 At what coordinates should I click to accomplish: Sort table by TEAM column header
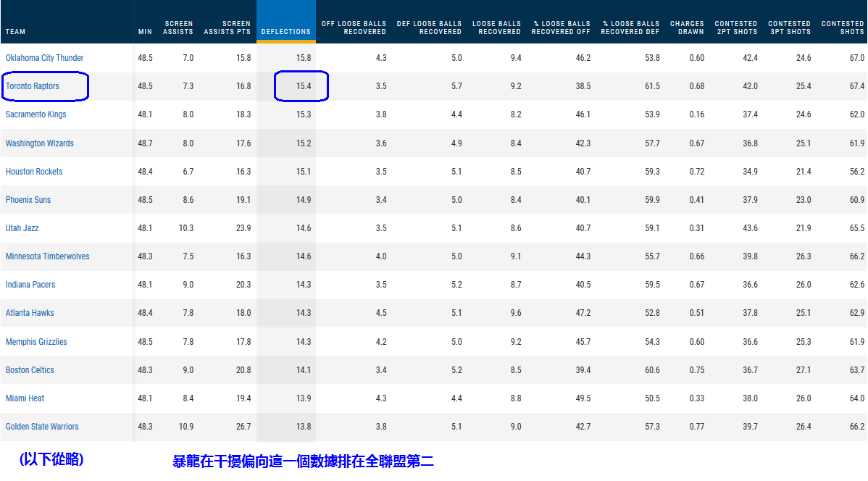(x=15, y=32)
